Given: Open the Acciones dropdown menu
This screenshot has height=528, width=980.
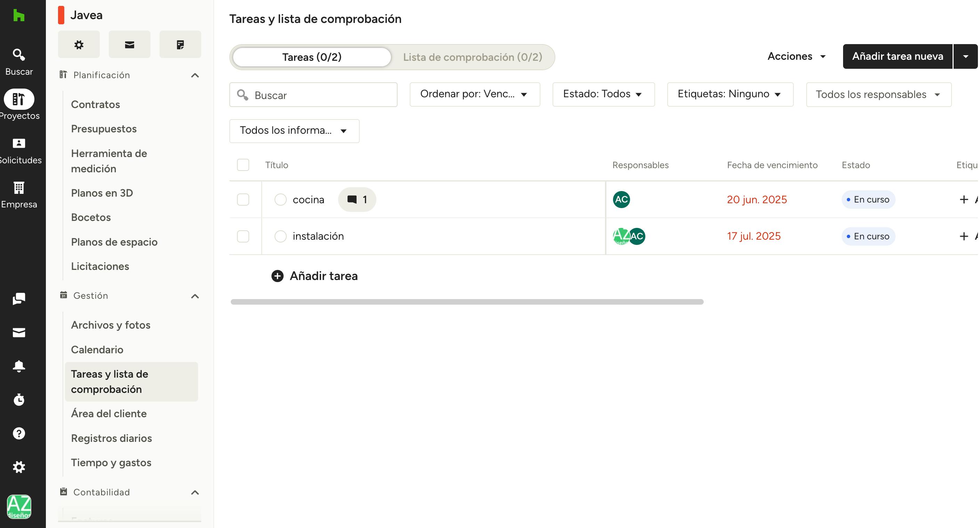Looking at the screenshot, I should coord(796,56).
